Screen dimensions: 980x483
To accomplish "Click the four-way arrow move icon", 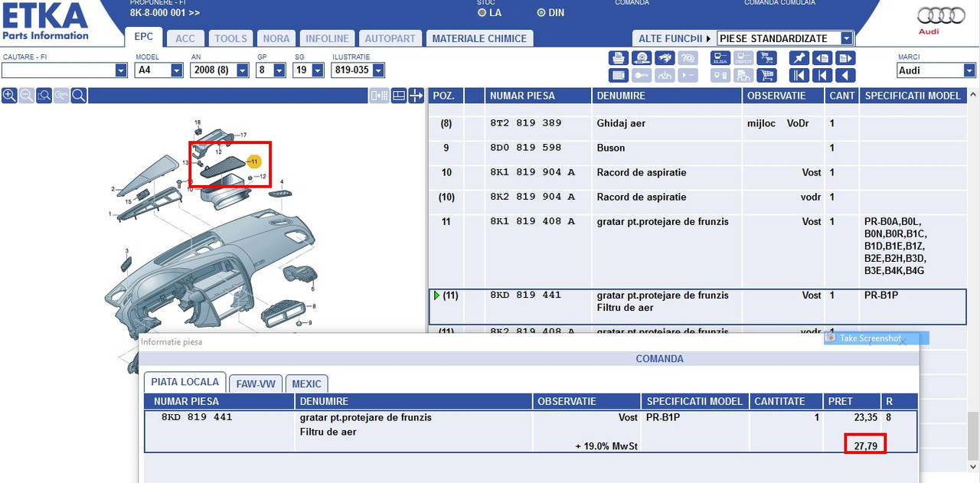I will coord(416,96).
